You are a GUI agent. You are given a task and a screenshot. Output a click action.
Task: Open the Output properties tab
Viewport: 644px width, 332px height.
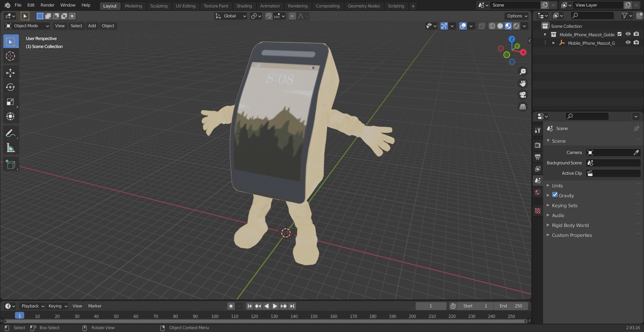click(x=537, y=157)
